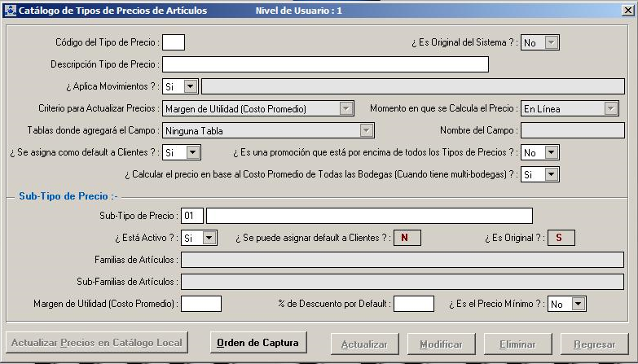This screenshot has width=638, height=364.
Task: Open 'Tablas donde agregará el Campo' dropdown
Action: 367,130
